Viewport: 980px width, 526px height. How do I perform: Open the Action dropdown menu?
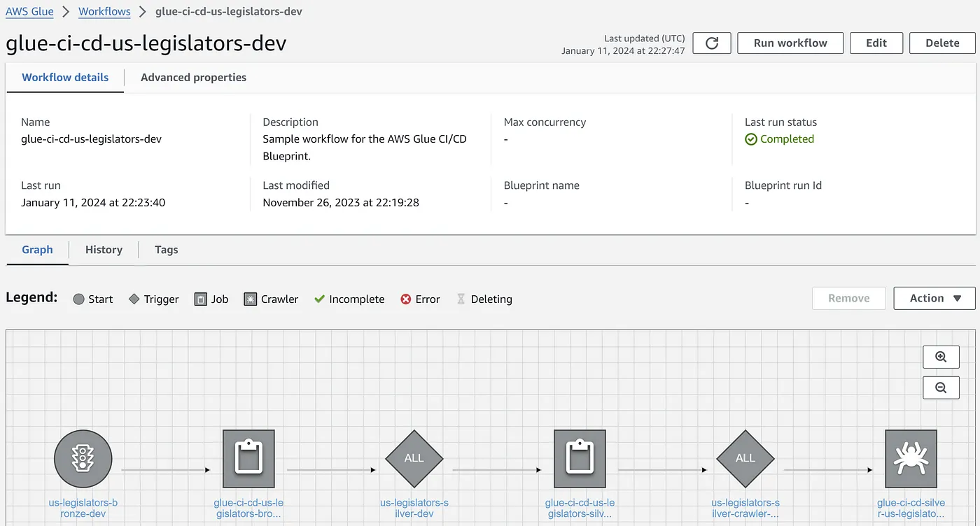[x=934, y=298]
